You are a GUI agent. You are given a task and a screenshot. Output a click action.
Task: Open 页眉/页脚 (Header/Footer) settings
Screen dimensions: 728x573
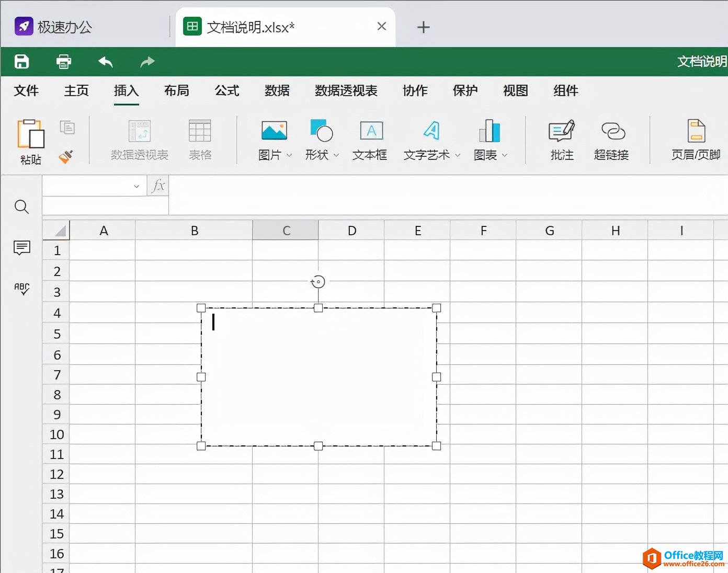click(x=696, y=139)
